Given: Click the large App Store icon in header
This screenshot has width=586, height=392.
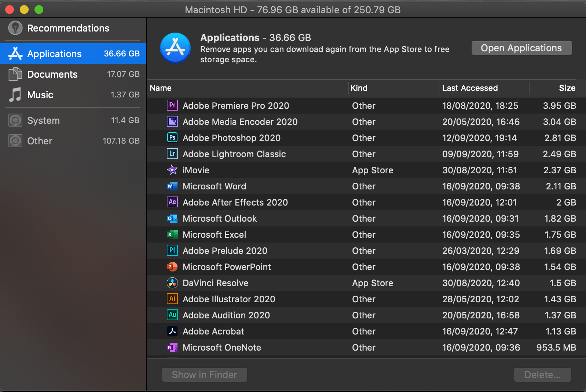Looking at the screenshot, I should click(x=175, y=48).
